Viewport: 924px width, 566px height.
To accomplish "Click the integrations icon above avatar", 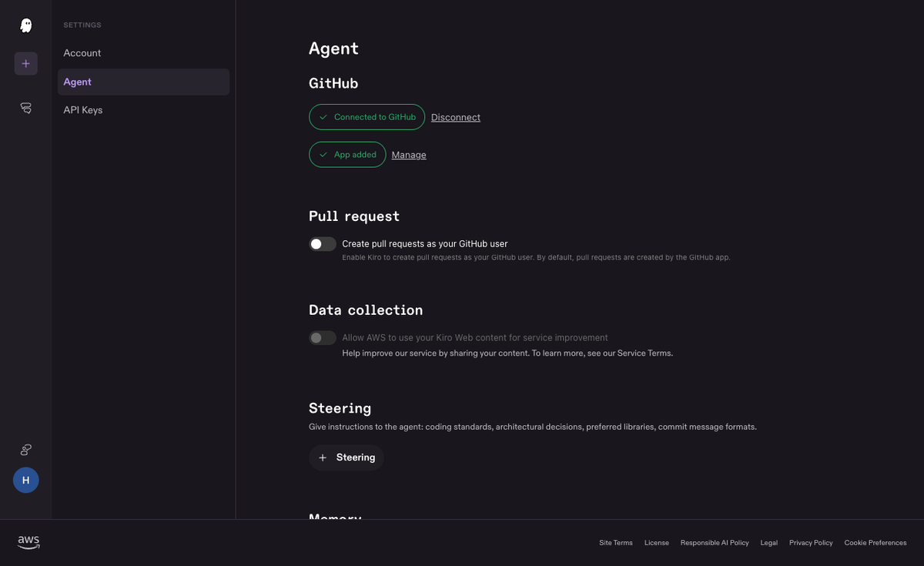I will click(x=25, y=450).
